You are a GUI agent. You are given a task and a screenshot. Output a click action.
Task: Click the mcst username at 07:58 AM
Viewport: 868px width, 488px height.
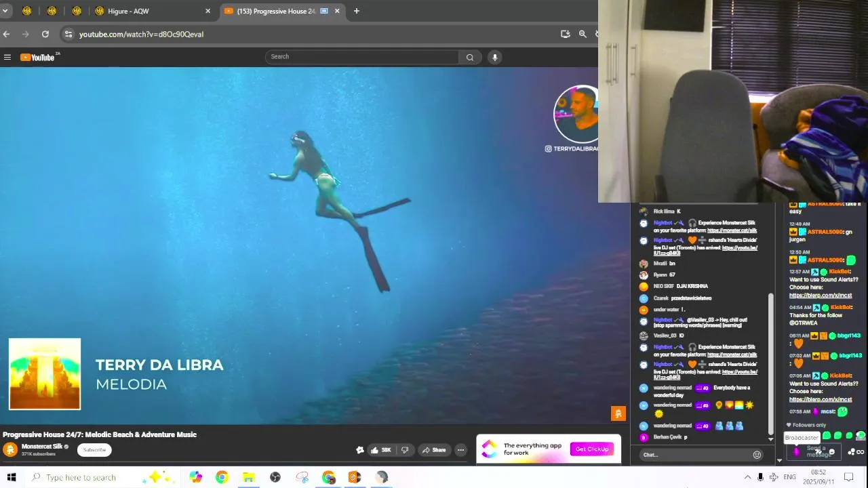[827, 411]
